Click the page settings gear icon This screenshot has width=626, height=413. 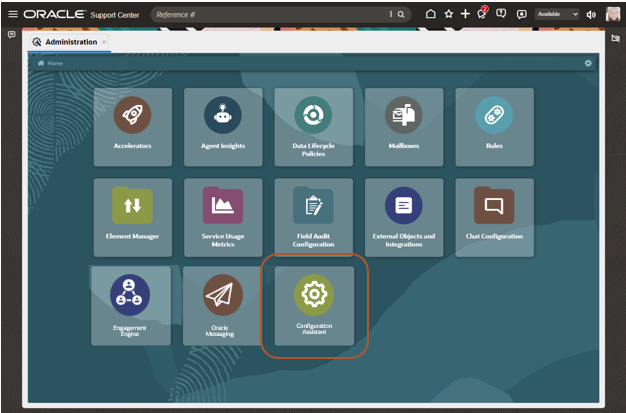pos(588,63)
